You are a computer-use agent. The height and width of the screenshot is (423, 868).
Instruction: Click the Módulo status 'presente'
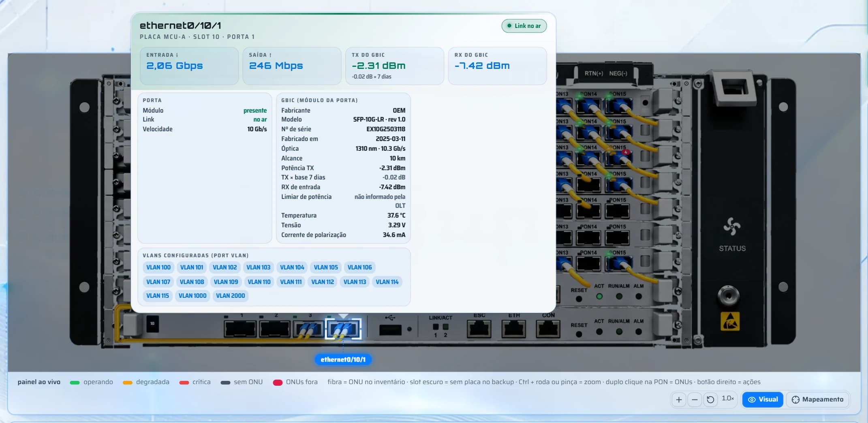[x=255, y=111]
